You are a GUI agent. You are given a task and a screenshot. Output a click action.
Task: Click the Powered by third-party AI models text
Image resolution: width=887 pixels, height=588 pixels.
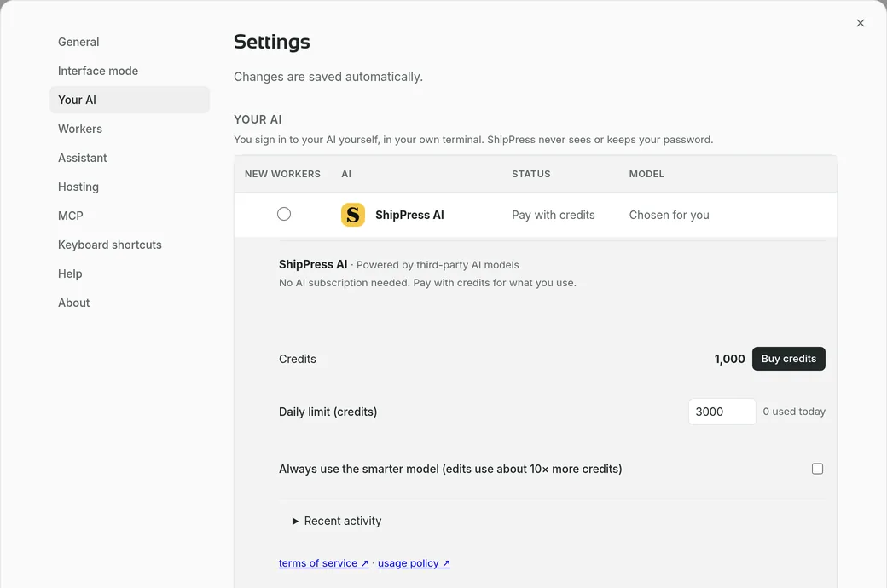438,264
